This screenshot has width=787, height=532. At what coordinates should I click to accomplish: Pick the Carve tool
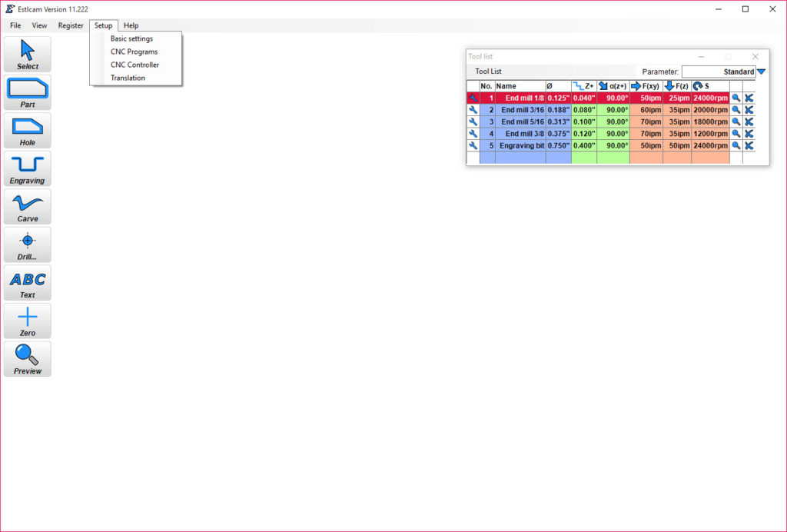28,207
